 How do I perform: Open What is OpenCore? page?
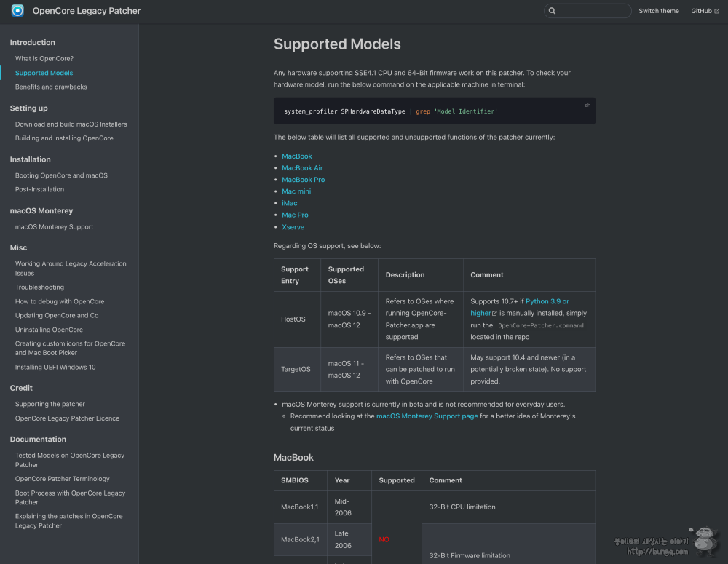tap(44, 58)
